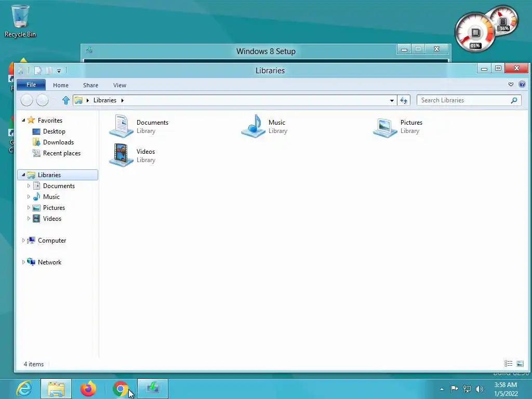532x399 pixels.
Task: Refresh the Libraries view
Action: [x=403, y=100]
